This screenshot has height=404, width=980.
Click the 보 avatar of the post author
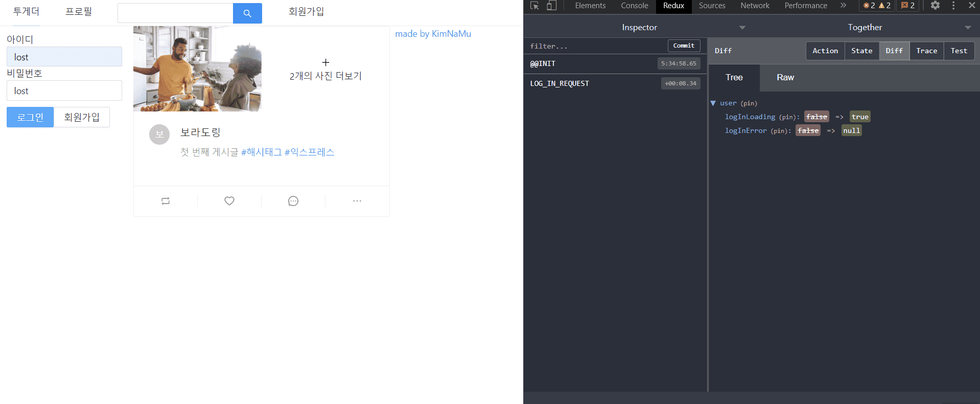[159, 134]
